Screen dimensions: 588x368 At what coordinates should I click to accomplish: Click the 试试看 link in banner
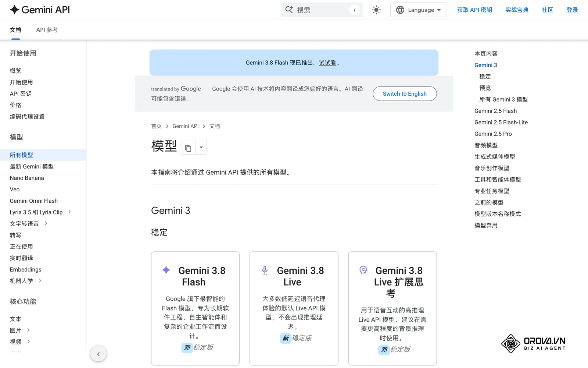coord(327,63)
